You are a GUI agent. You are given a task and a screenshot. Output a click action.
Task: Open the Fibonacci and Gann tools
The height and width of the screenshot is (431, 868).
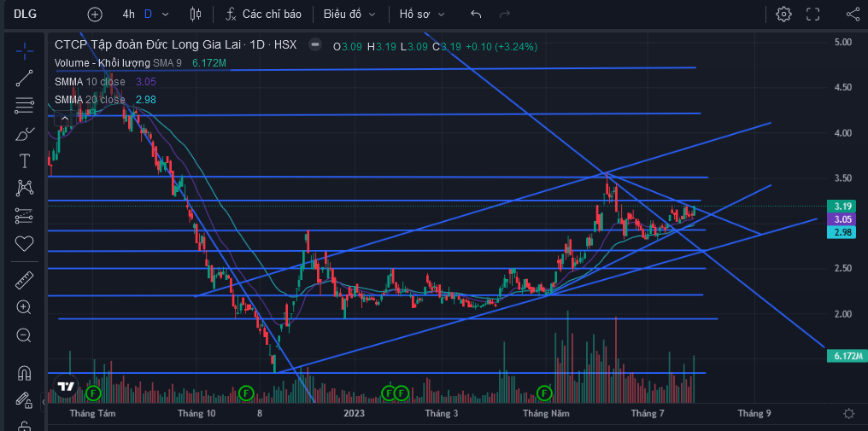25,105
